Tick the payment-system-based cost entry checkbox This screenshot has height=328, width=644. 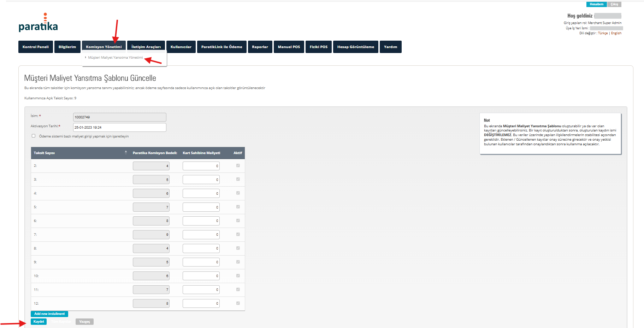[x=34, y=136]
